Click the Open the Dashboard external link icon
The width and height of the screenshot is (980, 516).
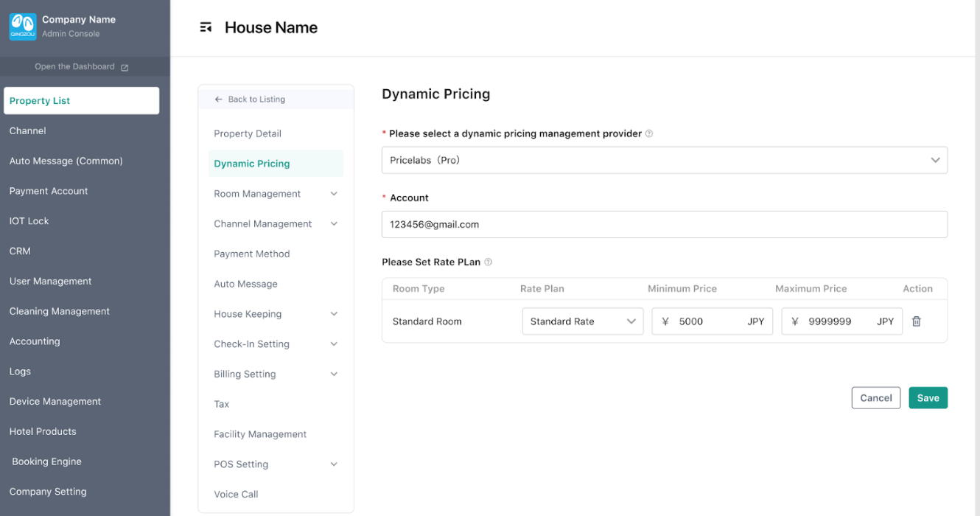(x=125, y=67)
